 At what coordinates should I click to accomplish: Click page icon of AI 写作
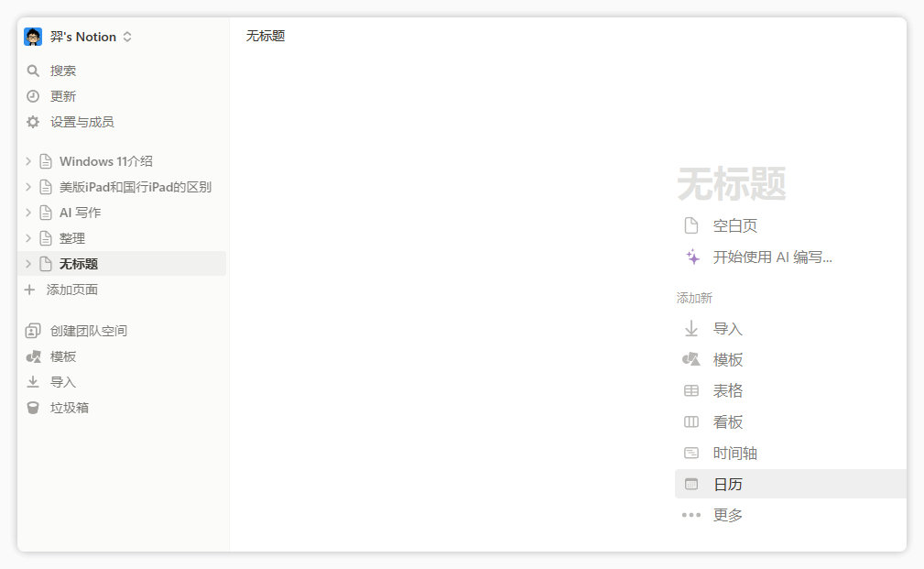tap(46, 213)
